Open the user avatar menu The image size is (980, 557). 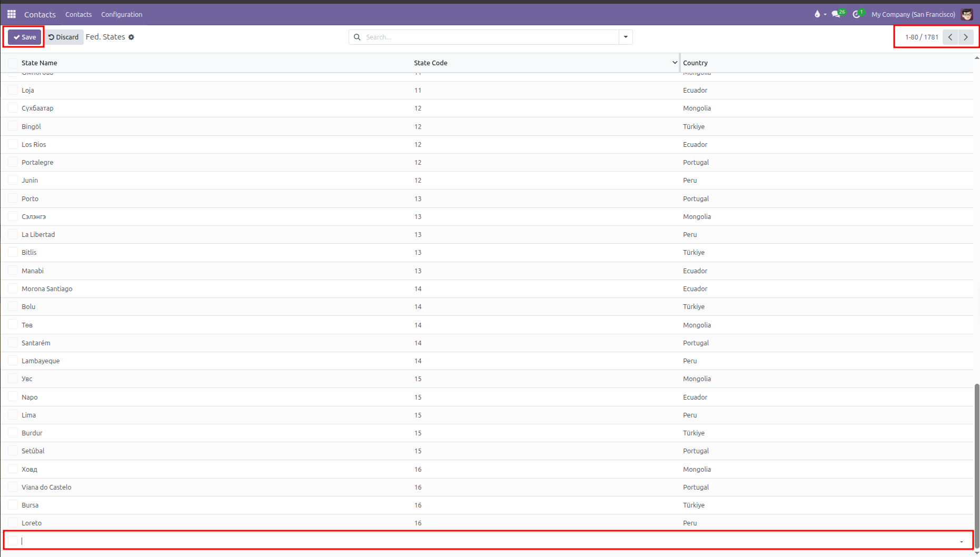(967, 14)
